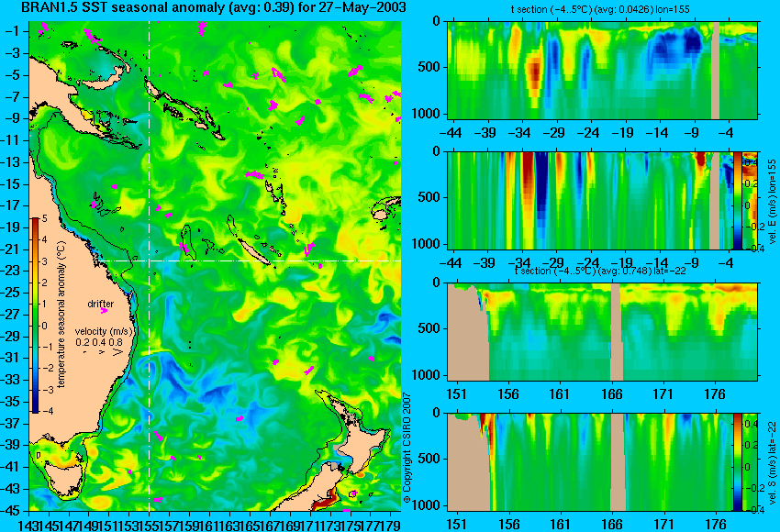Screen dimensions: 780x532
Task: Click the value 0 on the temperature colour bar
Action: coord(44,326)
